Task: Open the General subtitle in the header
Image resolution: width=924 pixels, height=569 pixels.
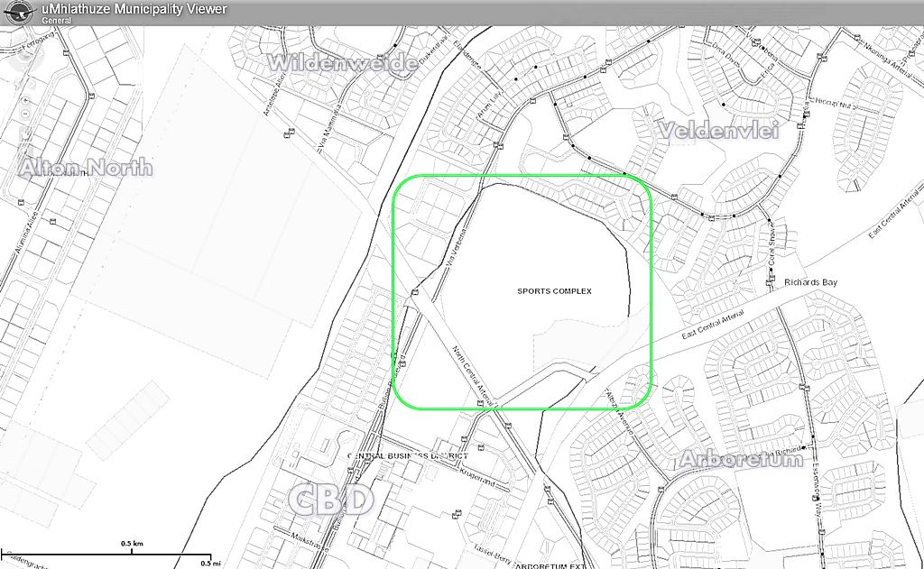Action: click(x=57, y=20)
